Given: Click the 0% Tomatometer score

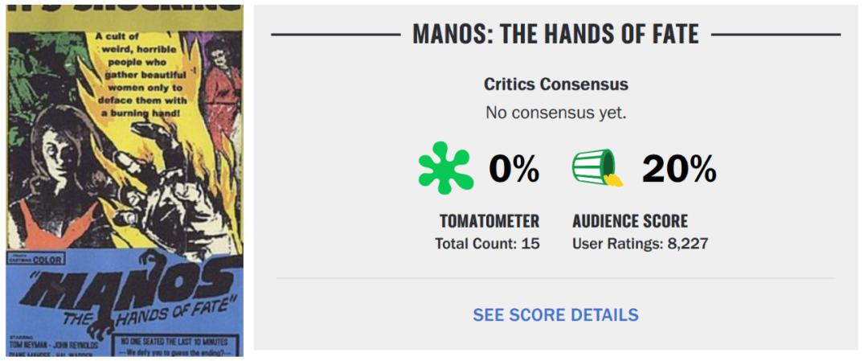Looking at the screenshot, I should pyautogui.click(x=514, y=169).
